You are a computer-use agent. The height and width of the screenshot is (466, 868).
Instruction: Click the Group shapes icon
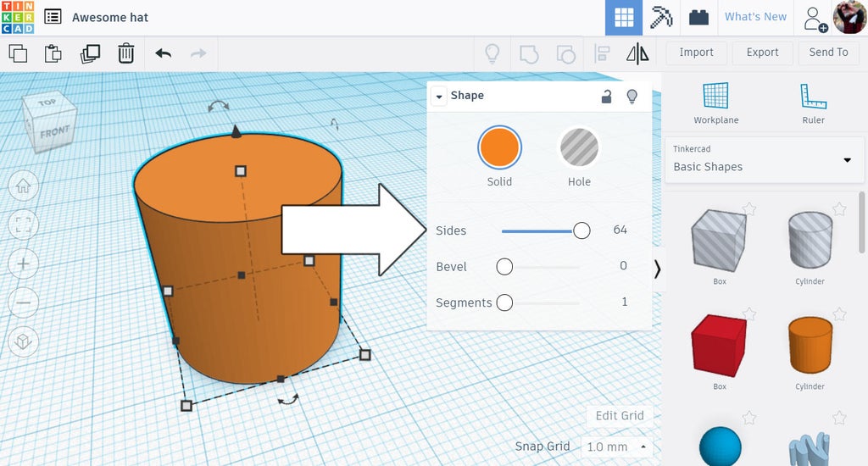(x=529, y=53)
